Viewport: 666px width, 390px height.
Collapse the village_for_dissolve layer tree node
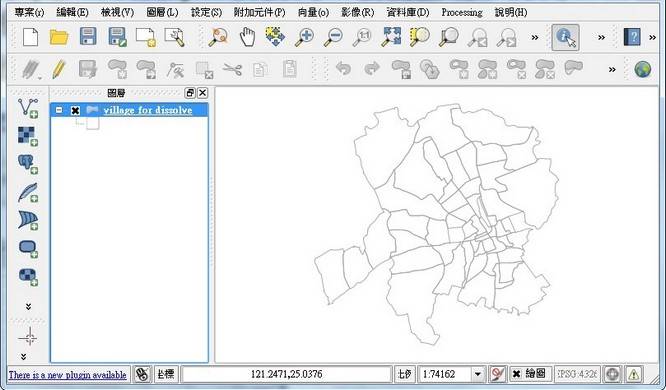(x=59, y=110)
